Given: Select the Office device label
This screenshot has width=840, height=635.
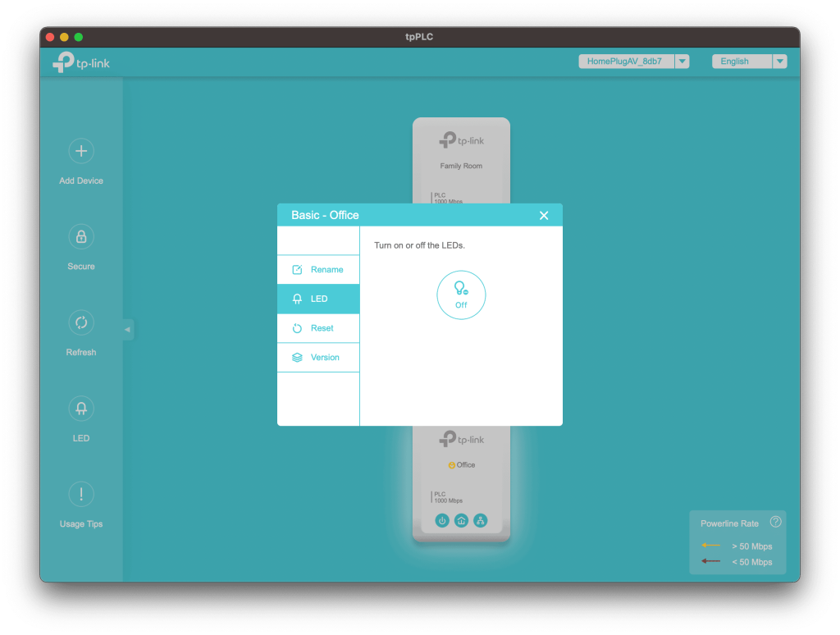Looking at the screenshot, I should [466, 464].
